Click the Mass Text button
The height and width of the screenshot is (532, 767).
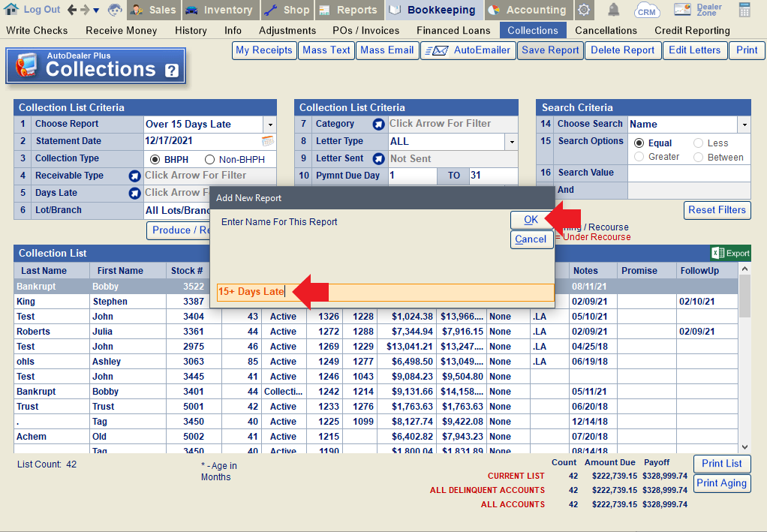(x=326, y=50)
